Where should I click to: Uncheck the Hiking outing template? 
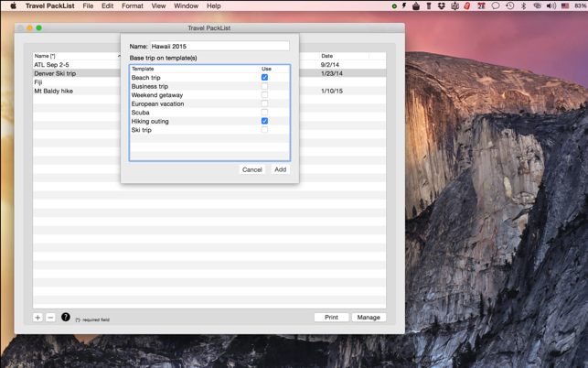tap(264, 121)
